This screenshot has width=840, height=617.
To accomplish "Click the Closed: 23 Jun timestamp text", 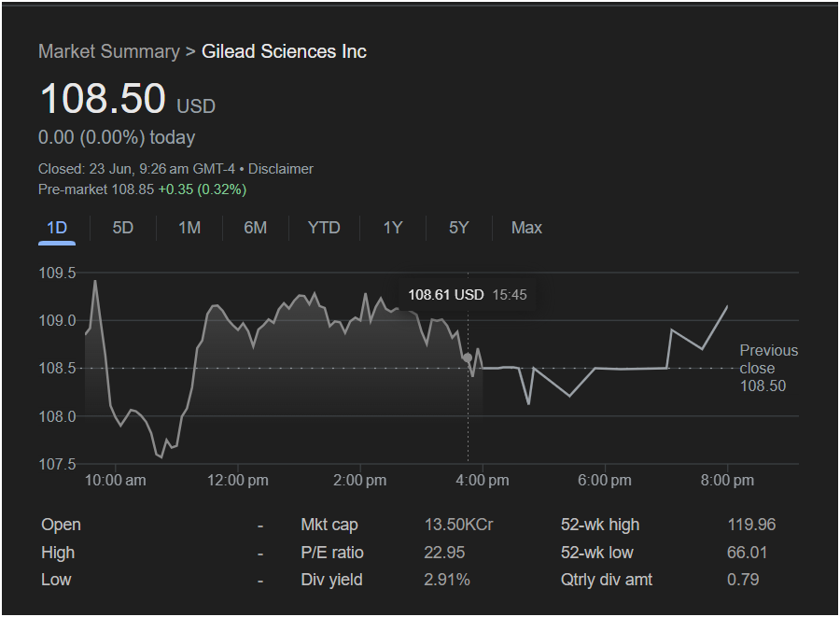I will click(x=136, y=169).
